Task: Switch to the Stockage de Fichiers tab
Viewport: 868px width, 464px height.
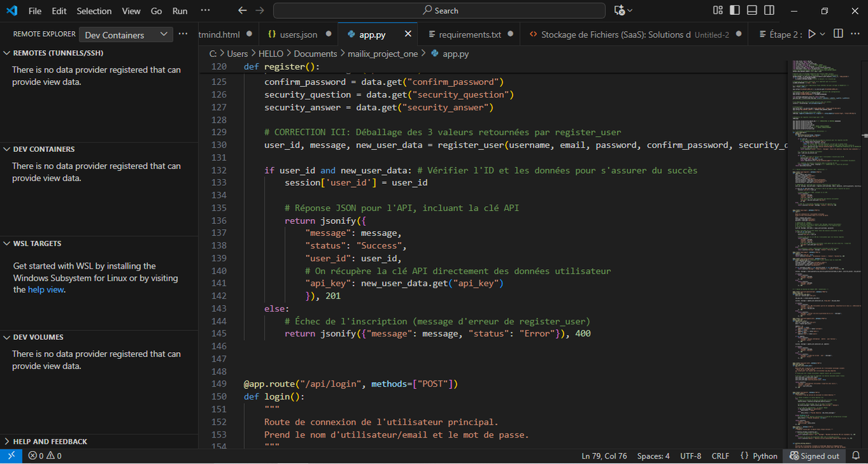Action: 635,34
